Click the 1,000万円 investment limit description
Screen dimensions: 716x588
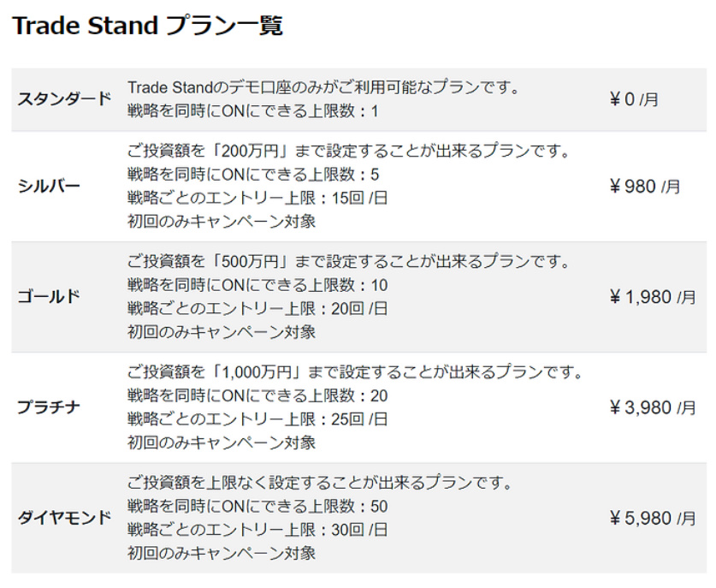click(354, 372)
